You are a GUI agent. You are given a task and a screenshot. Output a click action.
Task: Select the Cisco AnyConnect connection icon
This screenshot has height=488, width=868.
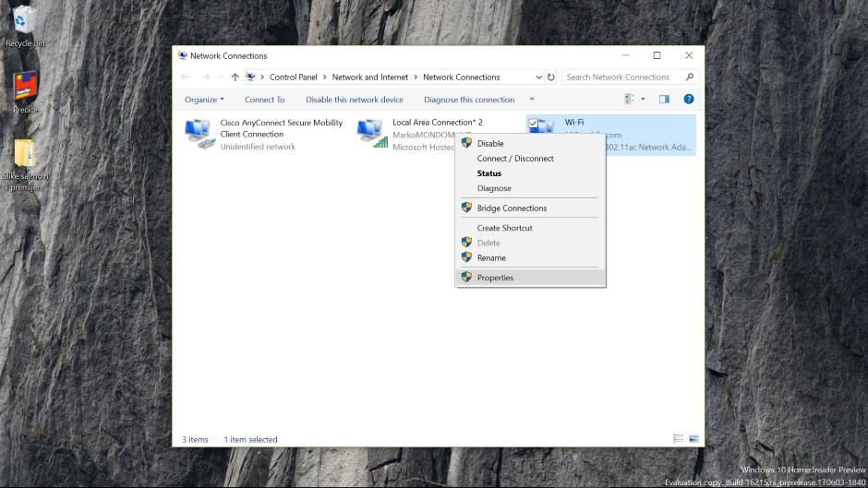tap(199, 133)
